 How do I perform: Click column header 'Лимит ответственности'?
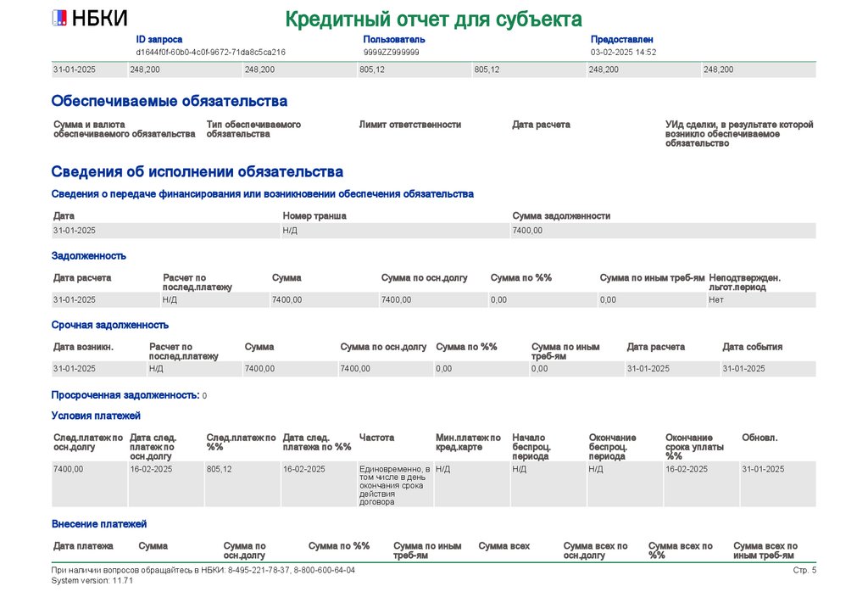tap(410, 125)
